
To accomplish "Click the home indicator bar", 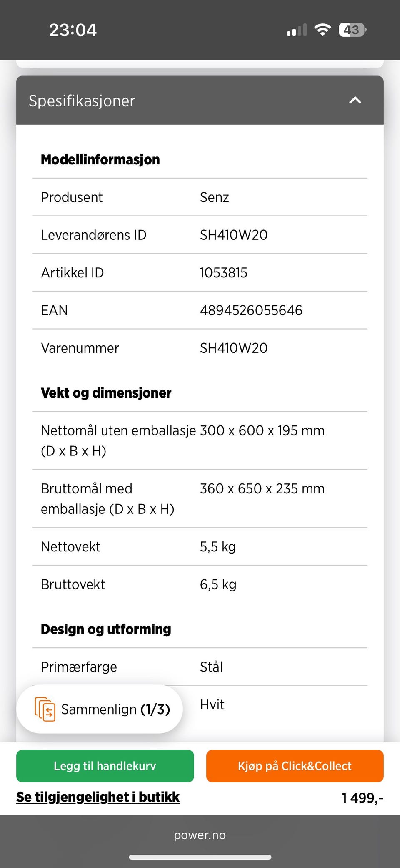I will point(200,857).
